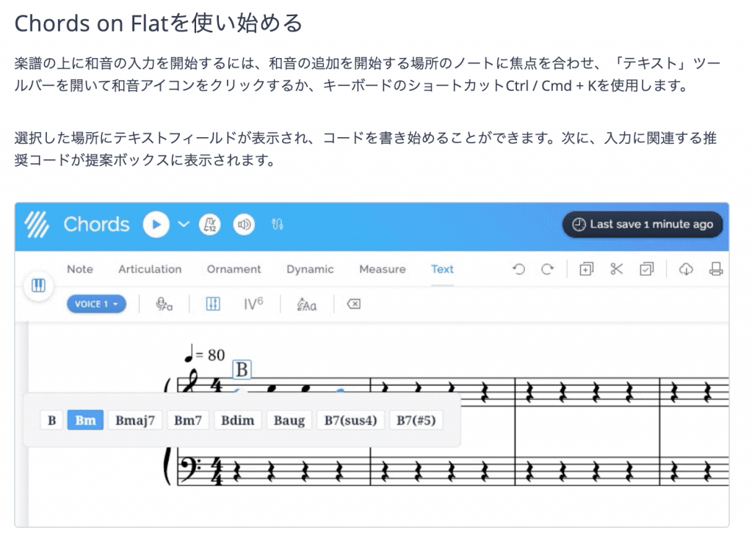The image size is (752, 560).
Task: Click the paste icon next to scissors
Action: pos(587,269)
